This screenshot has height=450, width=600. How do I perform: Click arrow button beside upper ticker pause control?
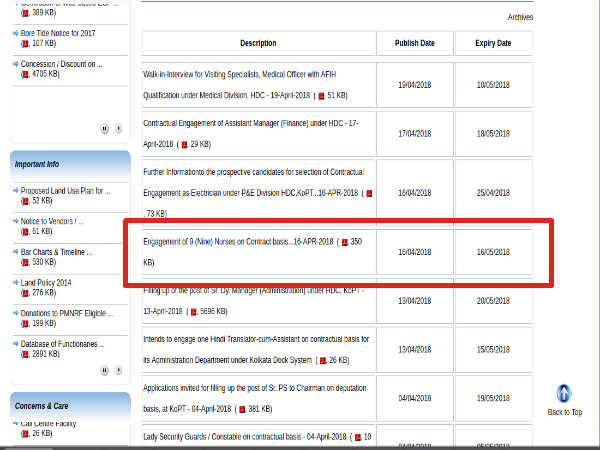point(119,129)
